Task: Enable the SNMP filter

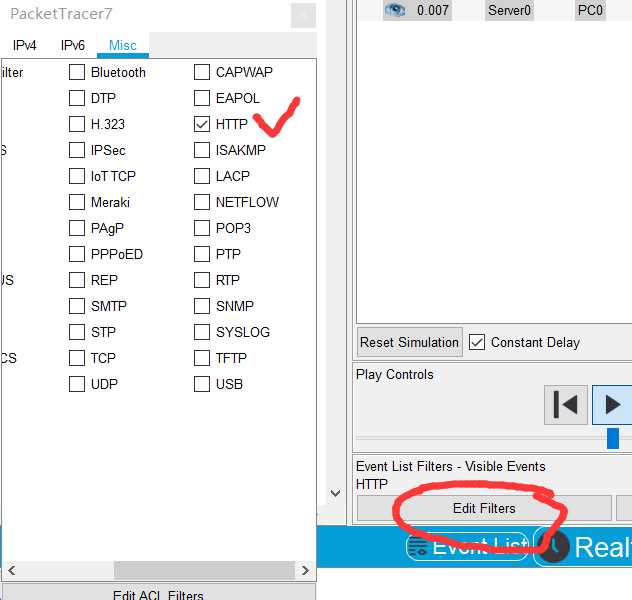Action: (202, 306)
